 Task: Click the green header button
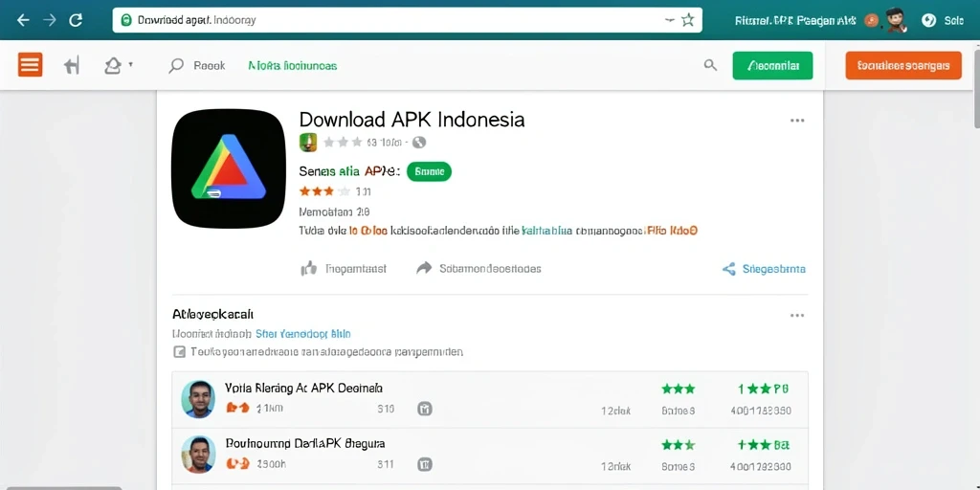tap(772, 66)
